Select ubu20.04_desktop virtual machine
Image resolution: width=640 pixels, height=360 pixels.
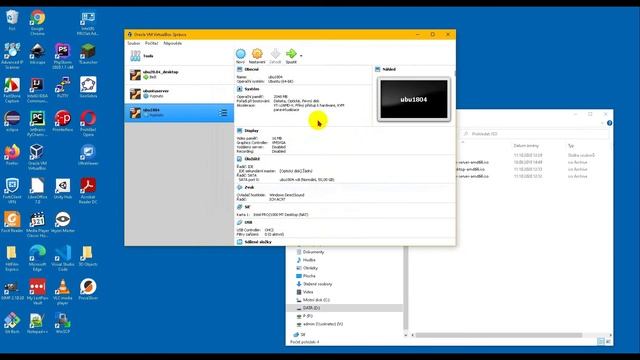[179, 74]
